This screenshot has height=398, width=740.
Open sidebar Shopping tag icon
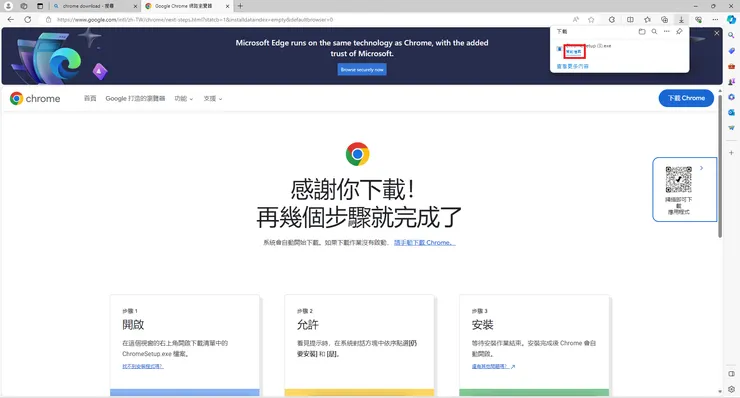point(731,51)
